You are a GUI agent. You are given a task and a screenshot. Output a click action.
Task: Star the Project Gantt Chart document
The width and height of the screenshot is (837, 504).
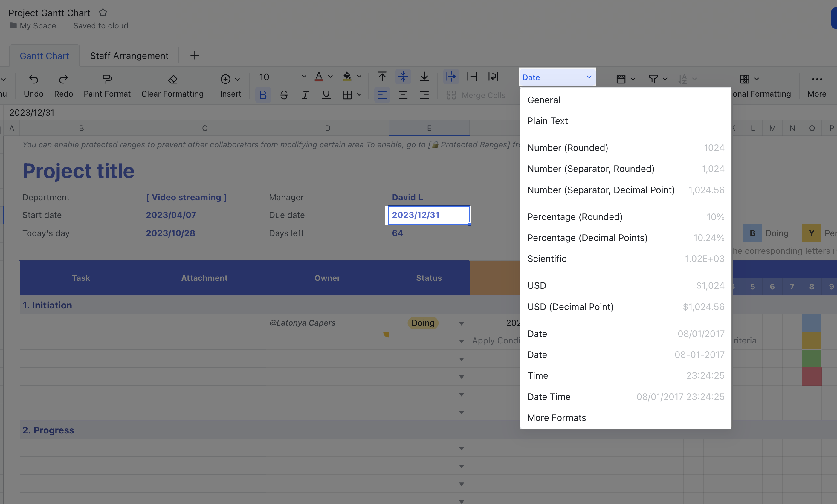click(103, 13)
